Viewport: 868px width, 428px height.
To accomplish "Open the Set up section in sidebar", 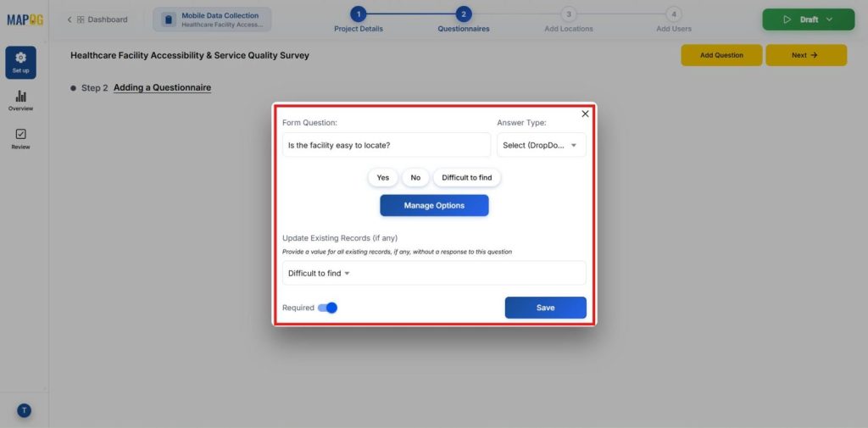I will pyautogui.click(x=21, y=63).
